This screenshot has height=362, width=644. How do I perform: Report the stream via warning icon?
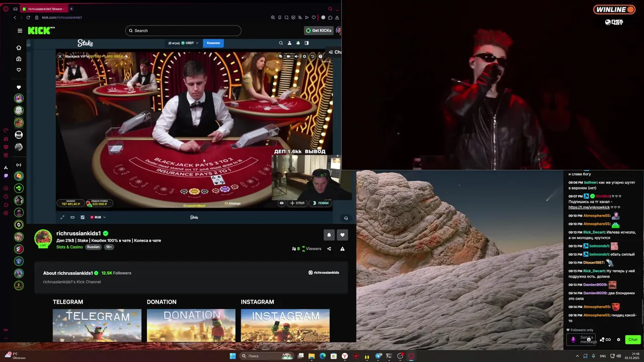tap(343, 248)
